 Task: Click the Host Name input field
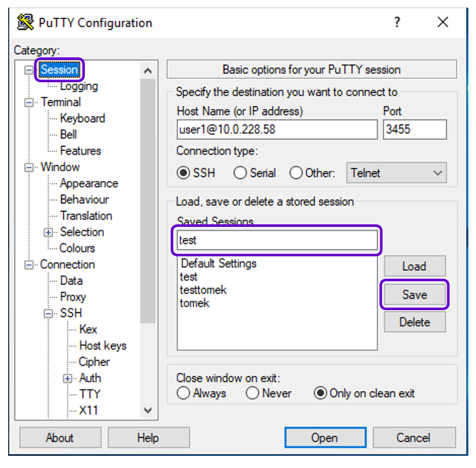277,129
